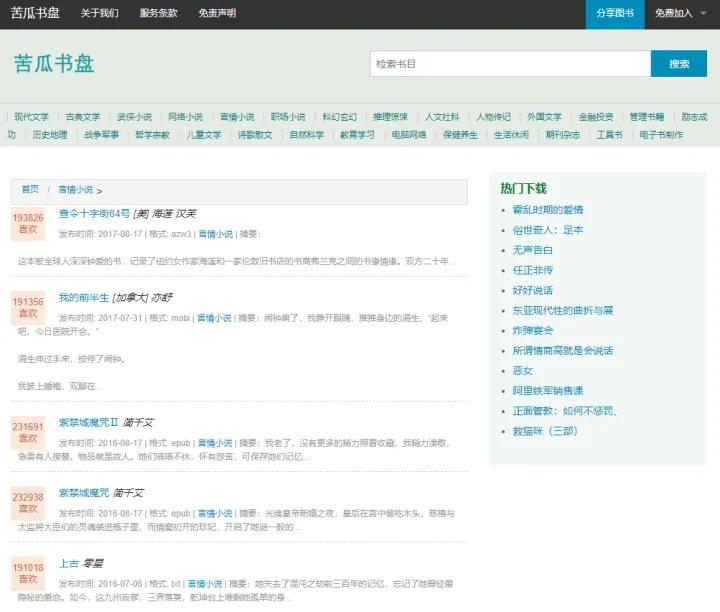Open 免责声明 in the top navigation
720x612 pixels.
(x=217, y=13)
